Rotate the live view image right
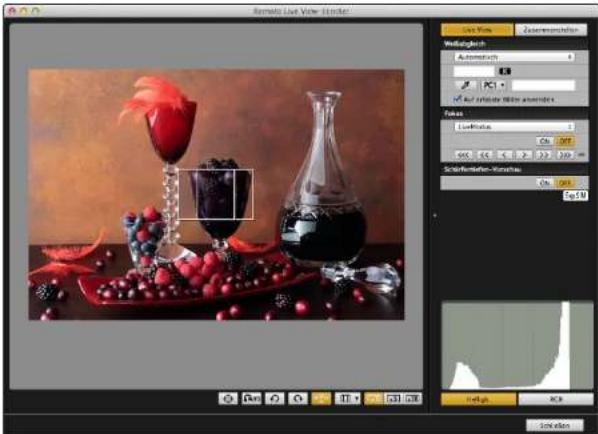This screenshot has width=598, height=434. (x=298, y=399)
